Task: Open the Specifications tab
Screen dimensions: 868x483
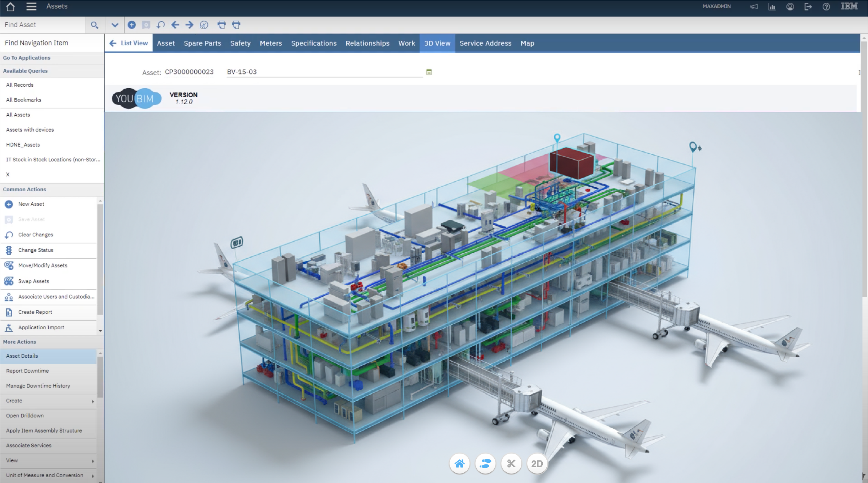Action: tap(314, 43)
